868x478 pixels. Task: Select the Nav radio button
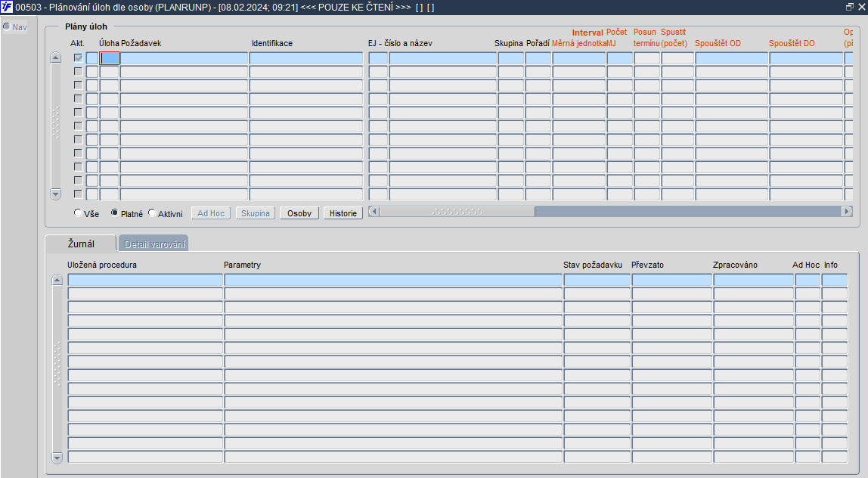click(7, 26)
